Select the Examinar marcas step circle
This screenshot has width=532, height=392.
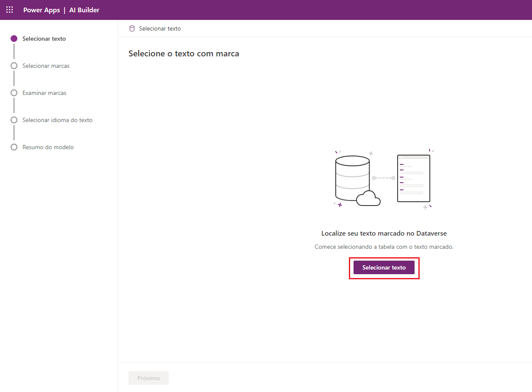(x=14, y=93)
